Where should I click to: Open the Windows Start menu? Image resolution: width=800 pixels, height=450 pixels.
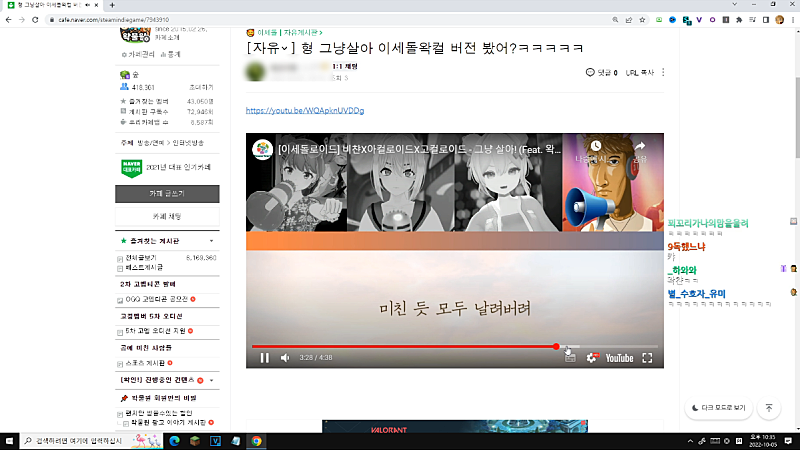tap(9, 441)
